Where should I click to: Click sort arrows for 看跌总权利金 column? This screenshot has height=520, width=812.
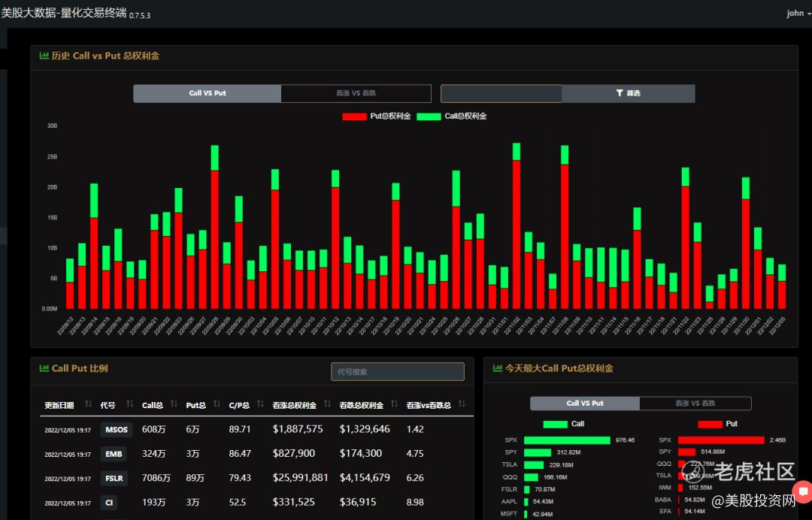(x=394, y=404)
